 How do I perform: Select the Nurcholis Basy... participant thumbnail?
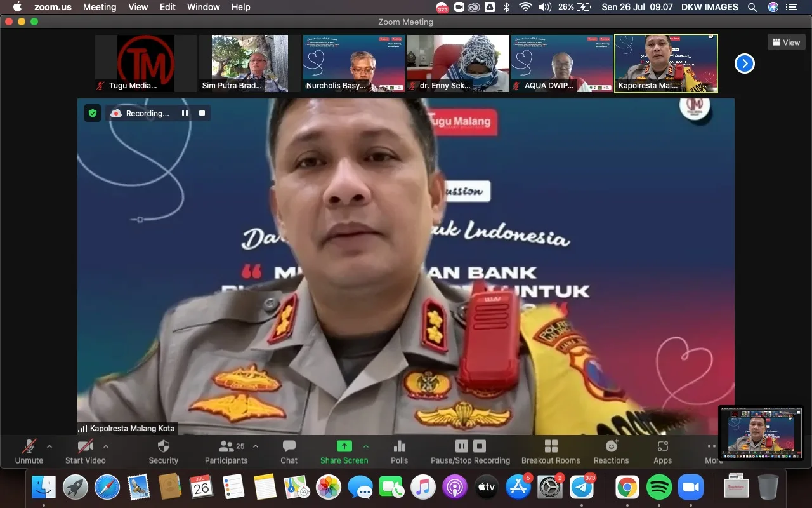(x=354, y=63)
